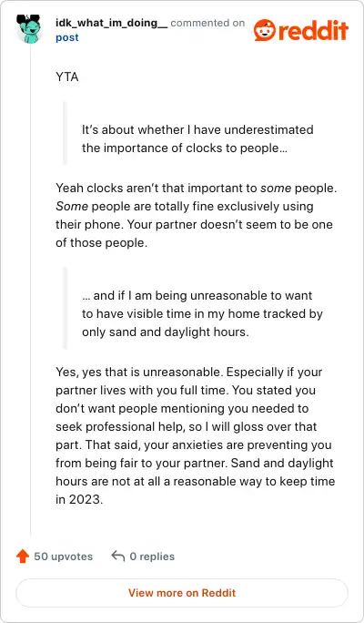
Task: Follow the blue "post" link
Action: coord(67,37)
